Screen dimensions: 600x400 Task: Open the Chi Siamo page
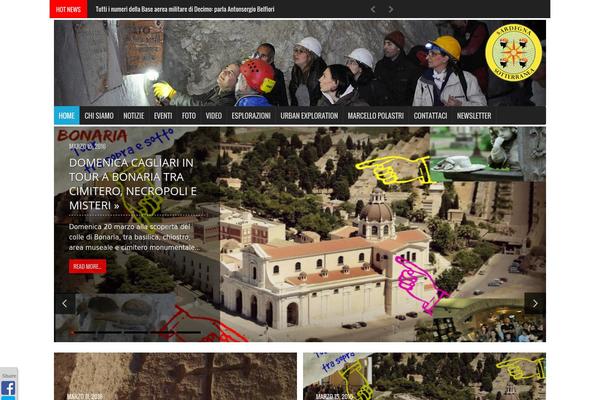(99, 116)
